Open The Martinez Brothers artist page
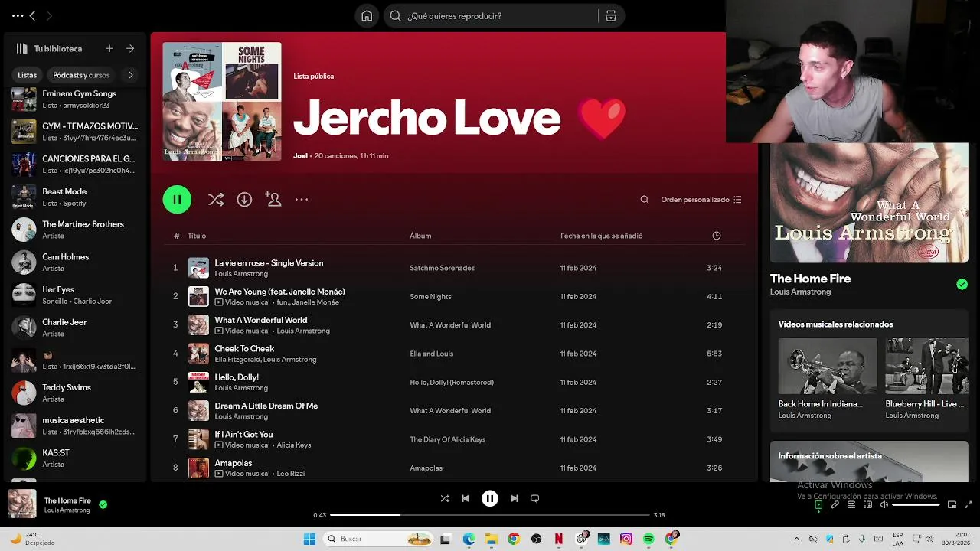Screen dimensions: 980x551 point(74,230)
